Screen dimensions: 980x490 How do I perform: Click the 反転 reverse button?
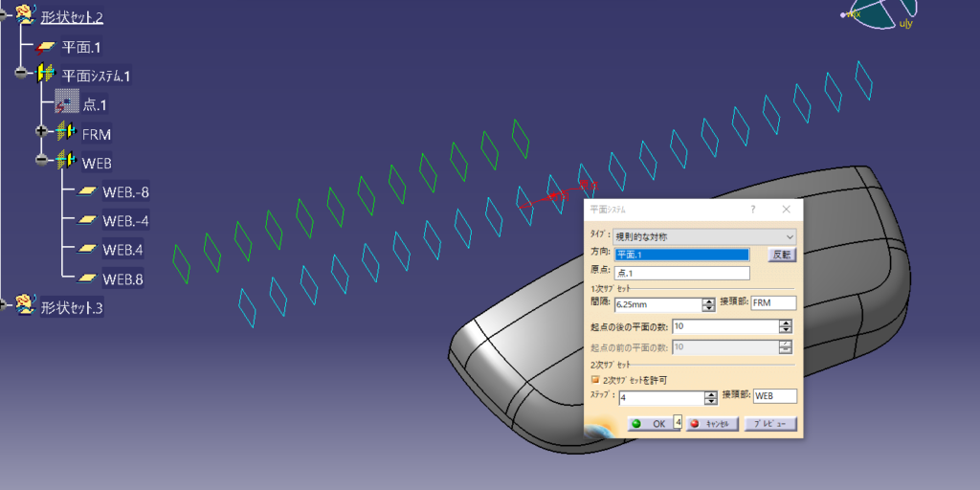782,255
